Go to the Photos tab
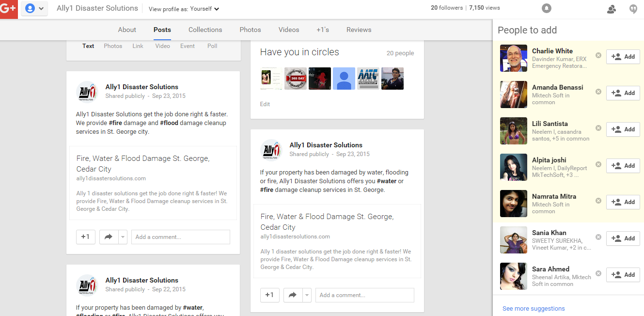This screenshot has width=644, height=316. [250, 30]
